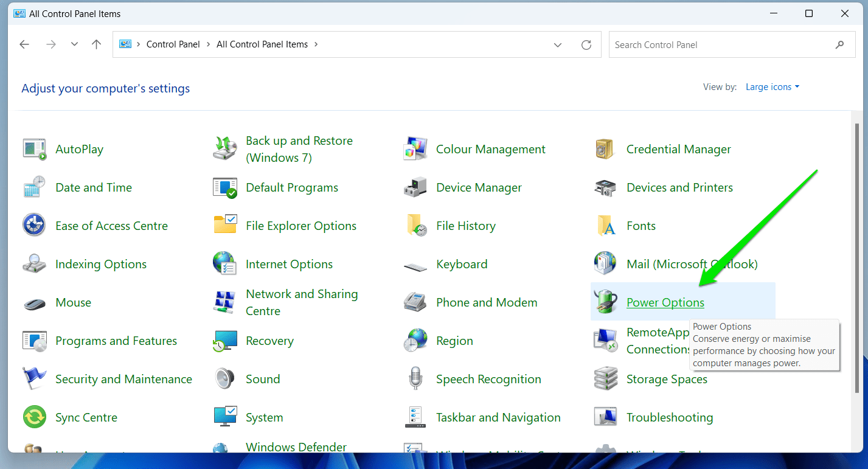Open the Sync Centre icon
Viewport: 868px width, 469px height.
coord(35,417)
